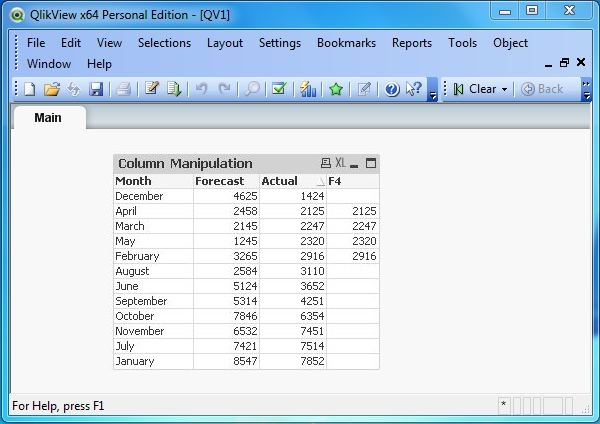Click the Current Selections checkmark icon
Screen dimensions: 600x424
279,89
